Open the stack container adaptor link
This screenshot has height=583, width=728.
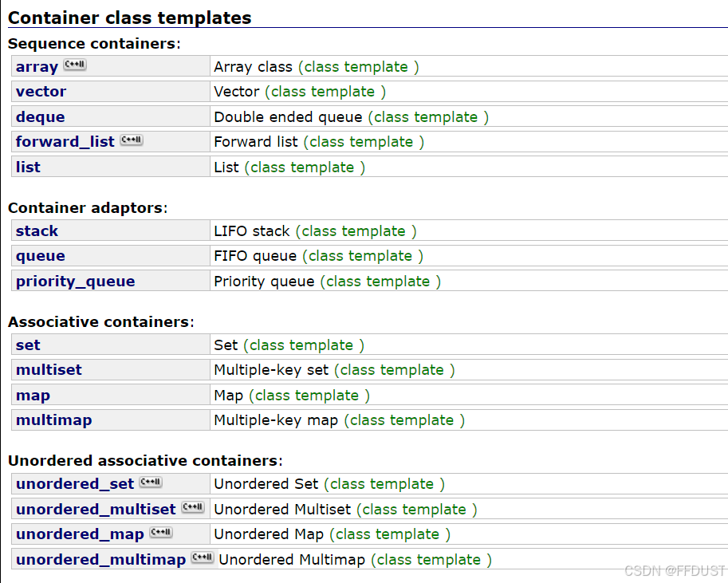pos(37,230)
